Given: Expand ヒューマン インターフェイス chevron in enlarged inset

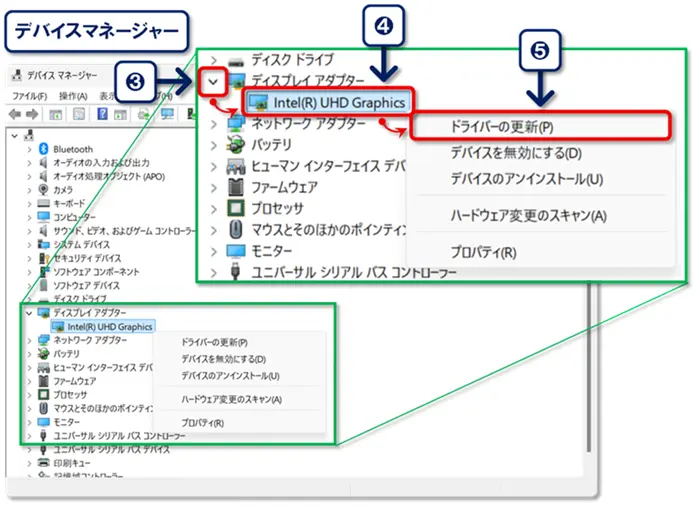Looking at the screenshot, I should point(214,166).
